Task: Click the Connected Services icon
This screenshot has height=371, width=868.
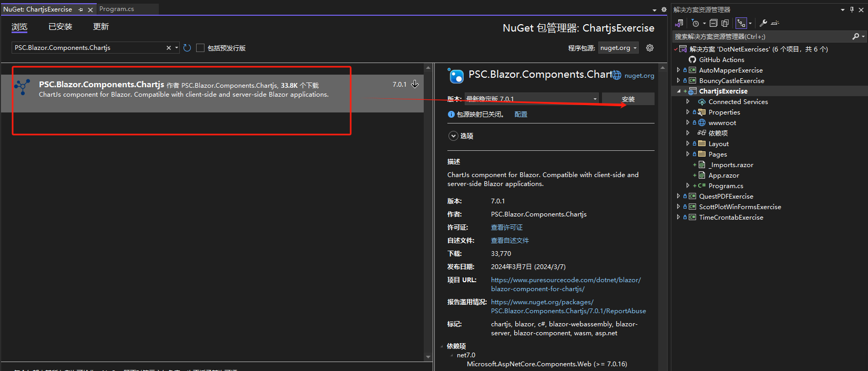Action: pyautogui.click(x=702, y=101)
